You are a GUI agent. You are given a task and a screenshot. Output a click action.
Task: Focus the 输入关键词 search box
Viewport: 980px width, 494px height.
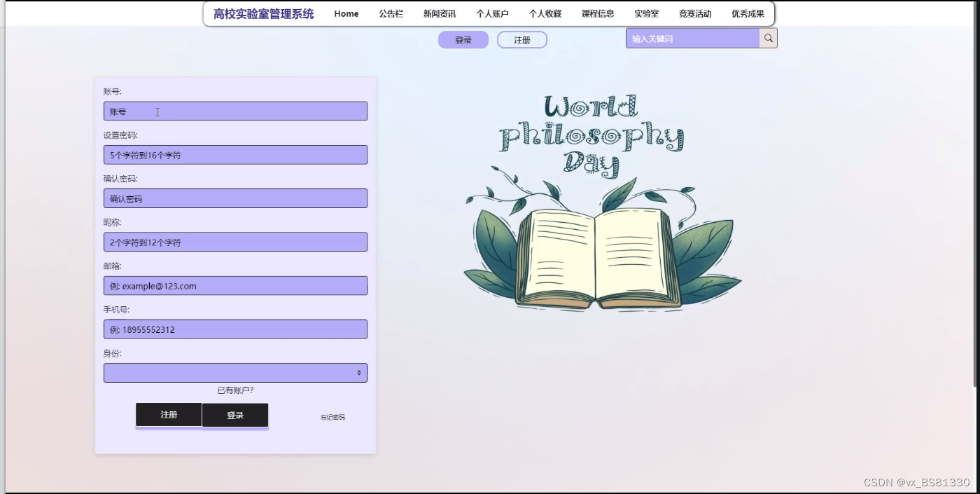(x=693, y=39)
